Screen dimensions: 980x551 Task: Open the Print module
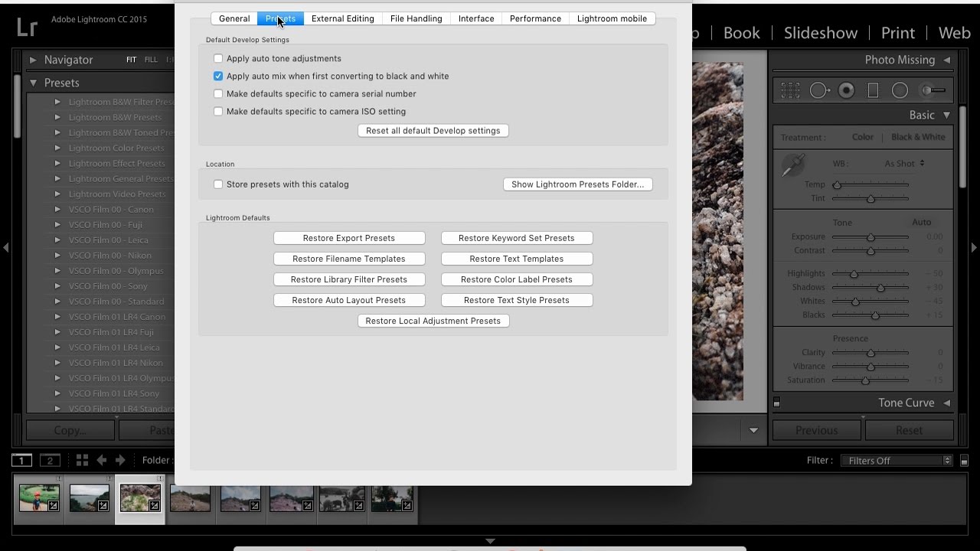tap(898, 33)
